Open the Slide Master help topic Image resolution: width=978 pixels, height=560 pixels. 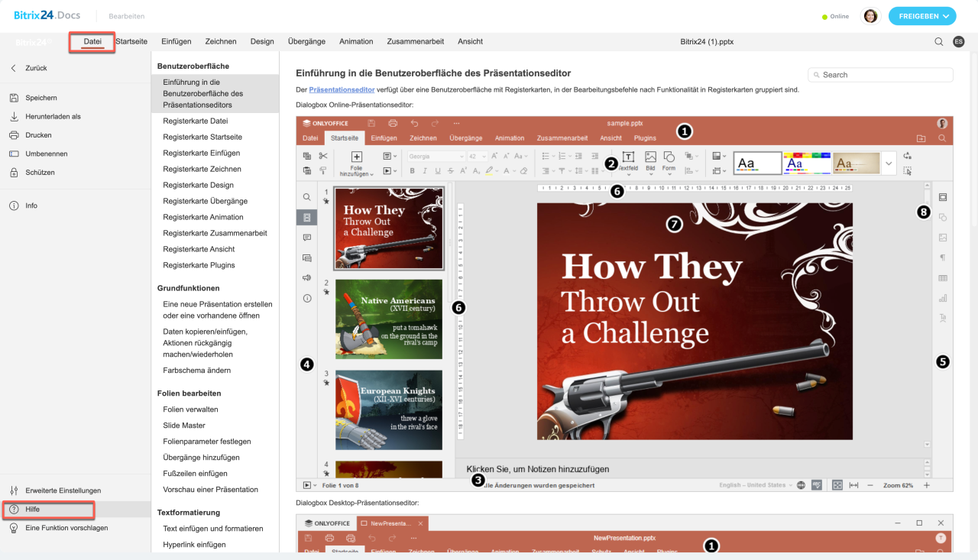[184, 426]
